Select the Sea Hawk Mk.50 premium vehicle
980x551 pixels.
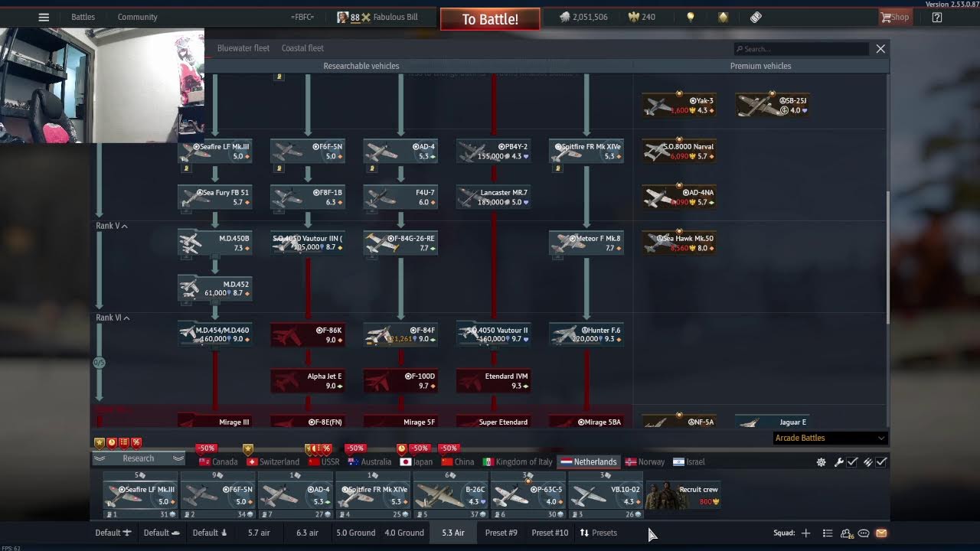pyautogui.click(x=679, y=243)
